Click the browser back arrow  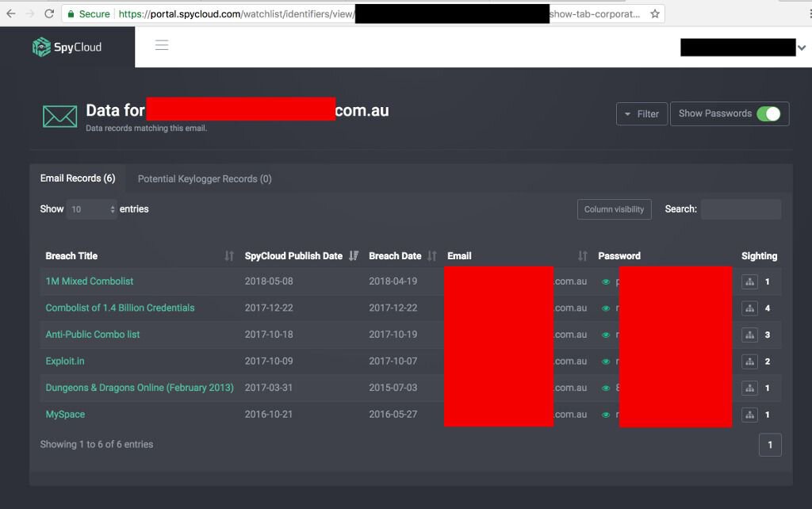click(x=11, y=13)
